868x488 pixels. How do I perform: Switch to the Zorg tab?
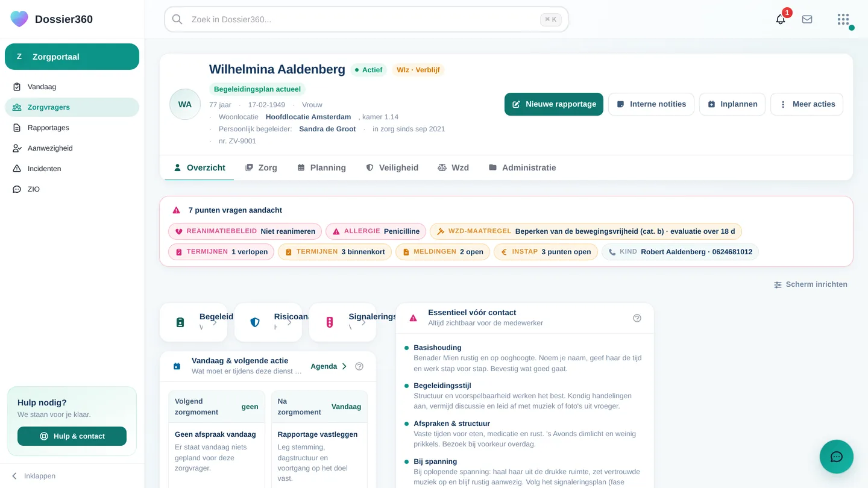[261, 167]
